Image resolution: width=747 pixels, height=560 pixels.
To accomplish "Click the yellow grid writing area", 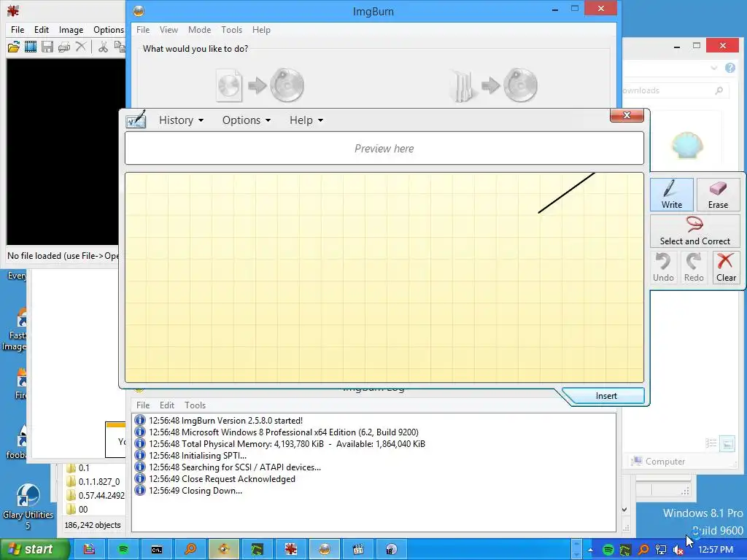I will point(384,278).
